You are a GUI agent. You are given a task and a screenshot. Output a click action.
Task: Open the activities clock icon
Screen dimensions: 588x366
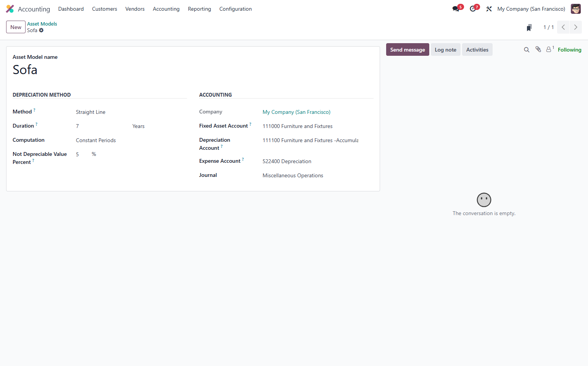[x=473, y=9]
